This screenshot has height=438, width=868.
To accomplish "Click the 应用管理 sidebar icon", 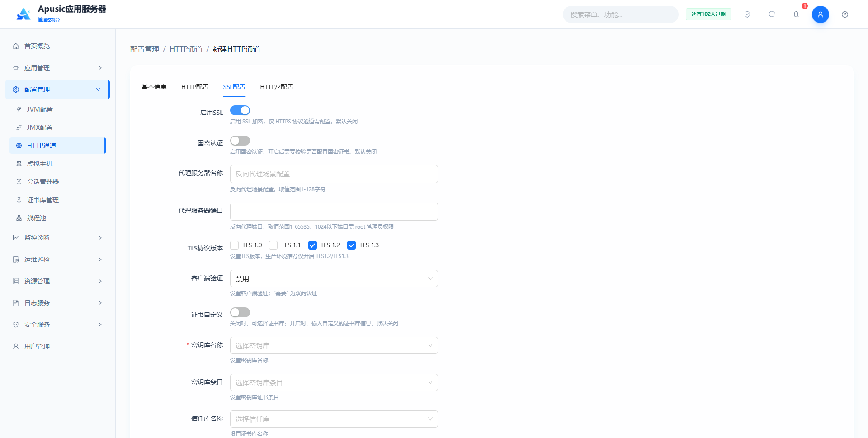I will [16, 68].
